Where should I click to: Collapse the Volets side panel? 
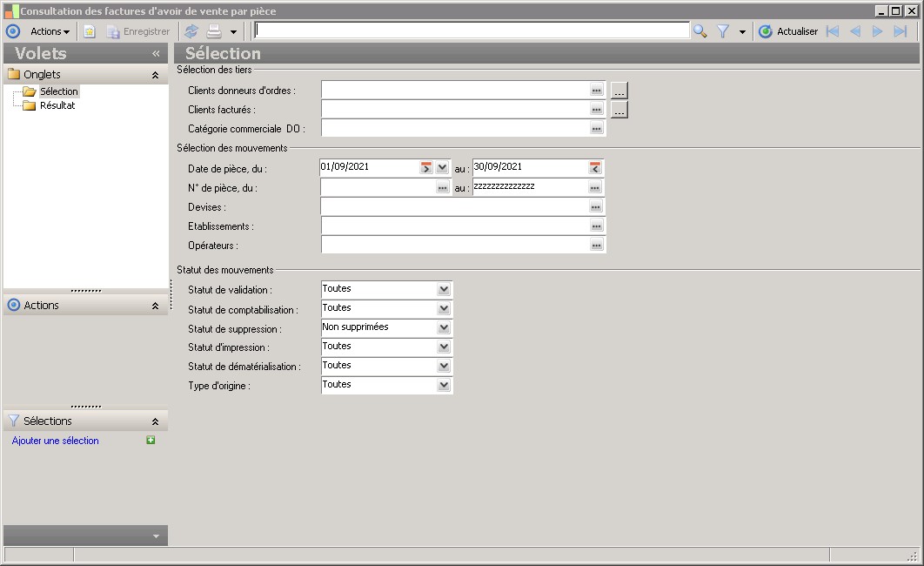click(x=156, y=54)
